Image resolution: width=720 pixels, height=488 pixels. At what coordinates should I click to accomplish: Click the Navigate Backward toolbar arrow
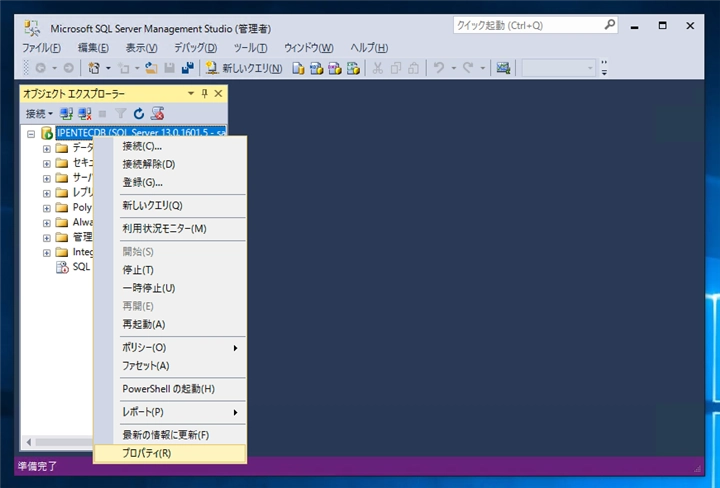pos(40,68)
